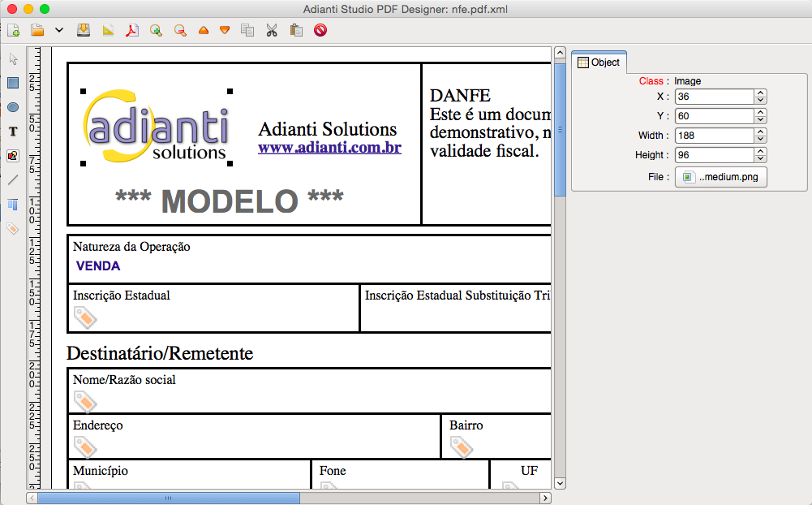Increase Height using its up stepper arrow

[760, 151]
